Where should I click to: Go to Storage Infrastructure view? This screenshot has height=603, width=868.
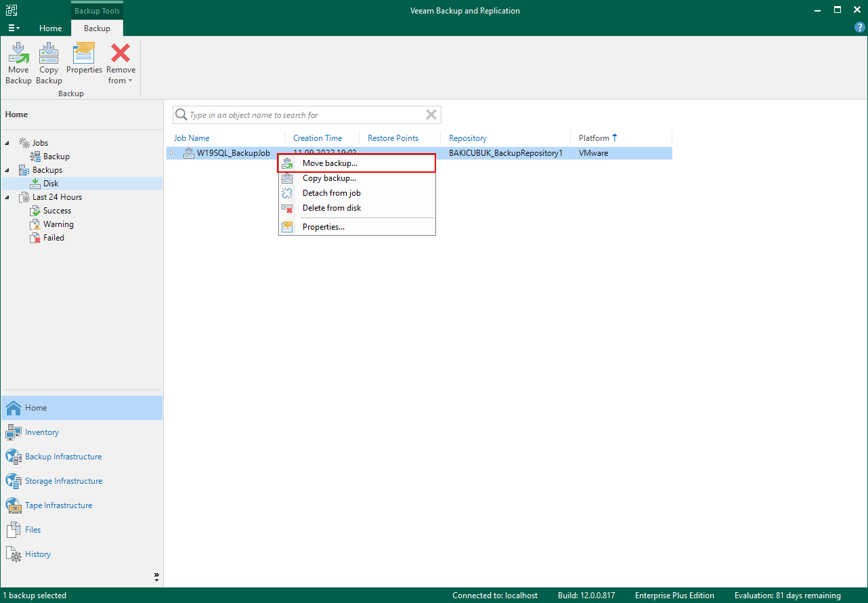pyautogui.click(x=64, y=481)
